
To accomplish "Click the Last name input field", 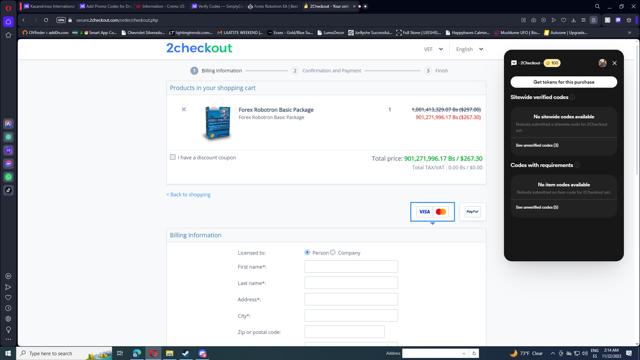I will 351,283.
